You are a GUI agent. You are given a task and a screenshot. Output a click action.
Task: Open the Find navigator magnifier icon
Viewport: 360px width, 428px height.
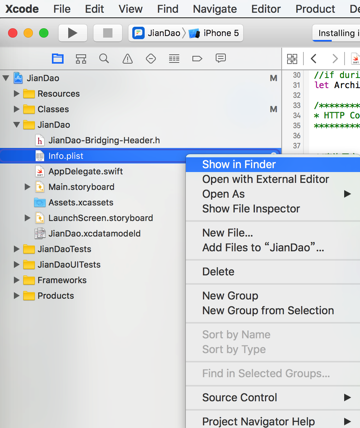104,59
